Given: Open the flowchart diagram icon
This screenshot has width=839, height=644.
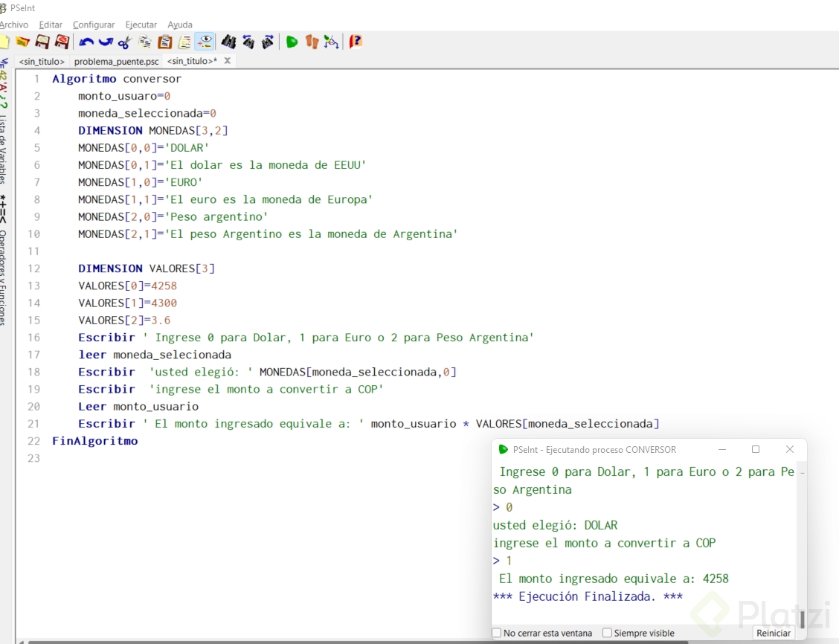Looking at the screenshot, I should [x=331, y=42].
